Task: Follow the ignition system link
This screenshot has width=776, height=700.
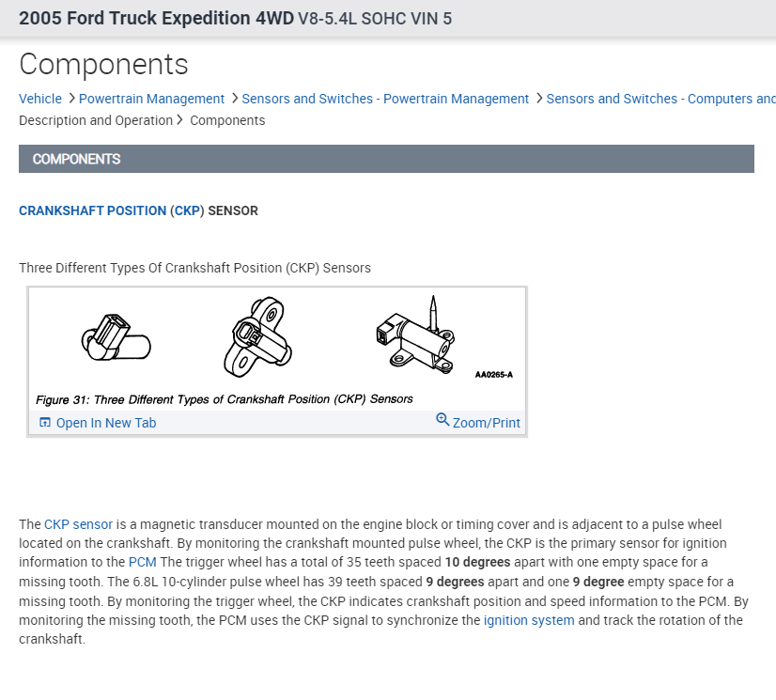Action: [x=529, y=620]
